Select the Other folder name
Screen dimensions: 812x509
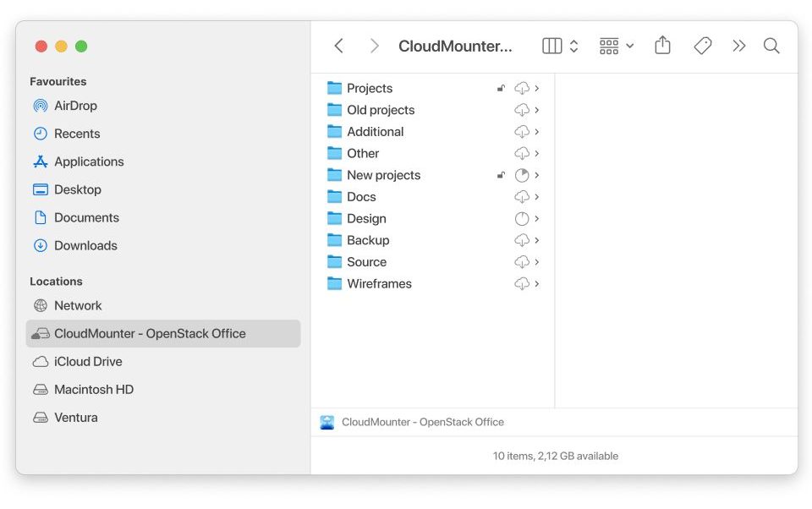click(363, 153)
